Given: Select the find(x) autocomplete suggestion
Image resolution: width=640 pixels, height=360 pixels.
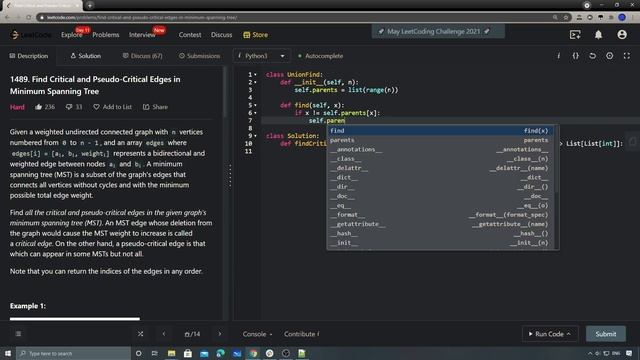Looking at the screenshot, I should 440,131.
